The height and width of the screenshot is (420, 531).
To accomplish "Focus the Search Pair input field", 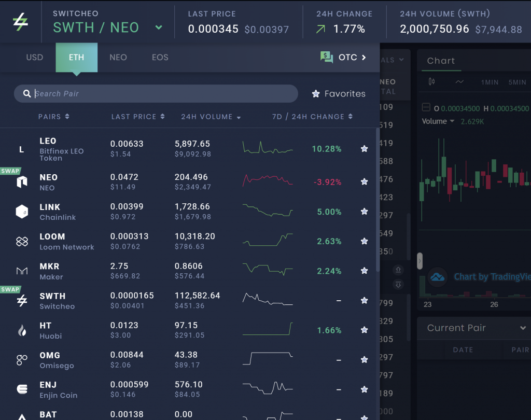I will (156, 93).
